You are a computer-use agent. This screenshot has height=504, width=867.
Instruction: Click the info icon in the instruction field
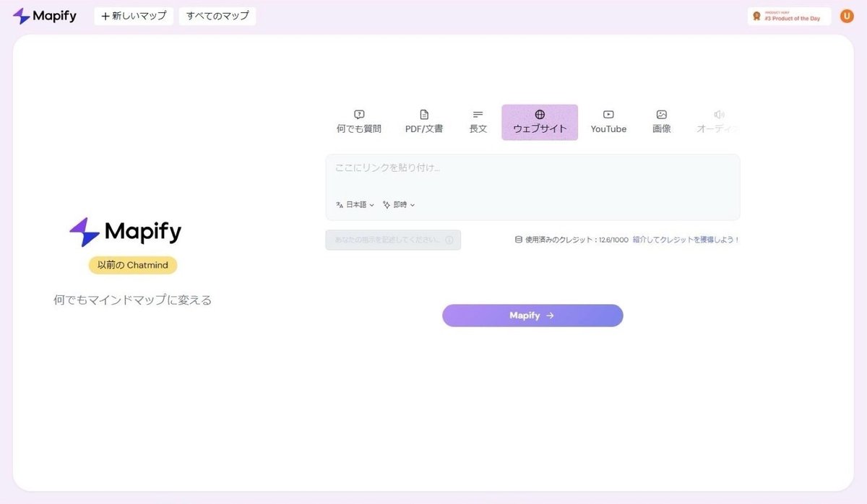(449, 240)
